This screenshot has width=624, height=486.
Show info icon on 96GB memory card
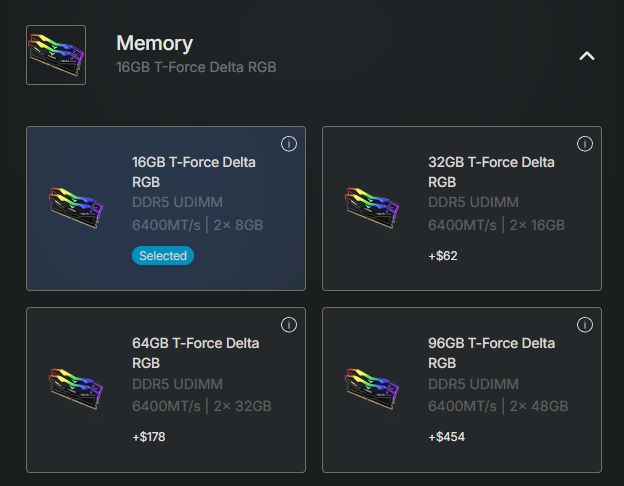(585, 324)
